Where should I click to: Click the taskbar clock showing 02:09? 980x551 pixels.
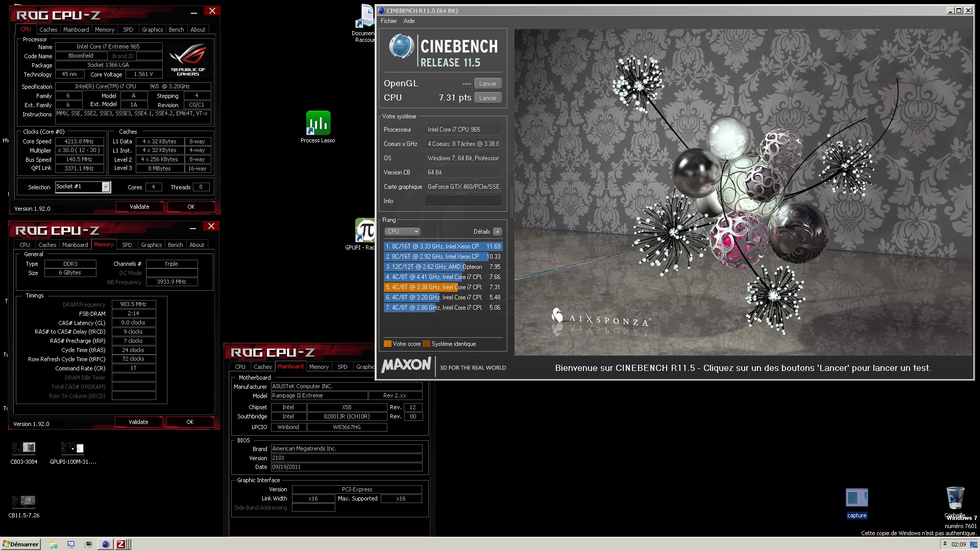pyautogui.click(x=959, y=544)
